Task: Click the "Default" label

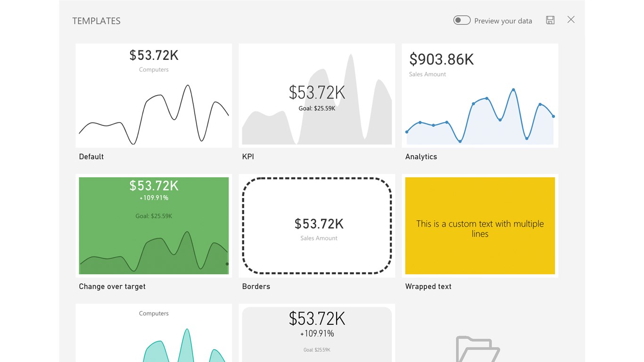Action: coord(91,156)
